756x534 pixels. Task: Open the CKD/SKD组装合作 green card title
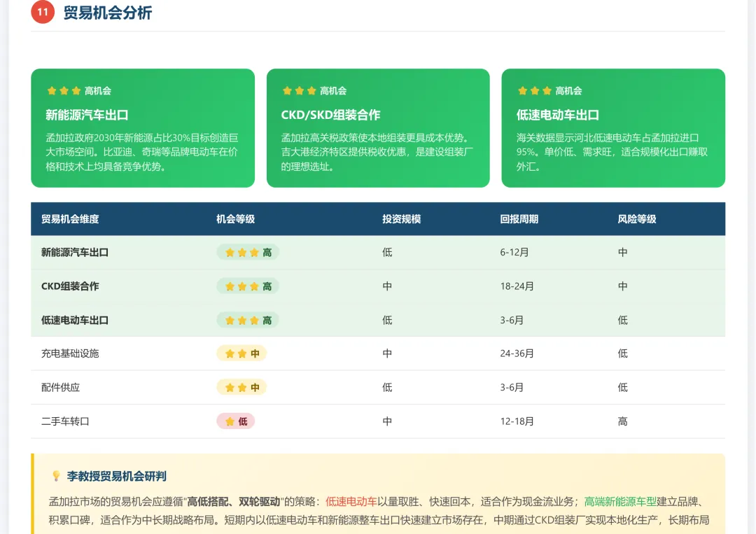click(330, 115)
